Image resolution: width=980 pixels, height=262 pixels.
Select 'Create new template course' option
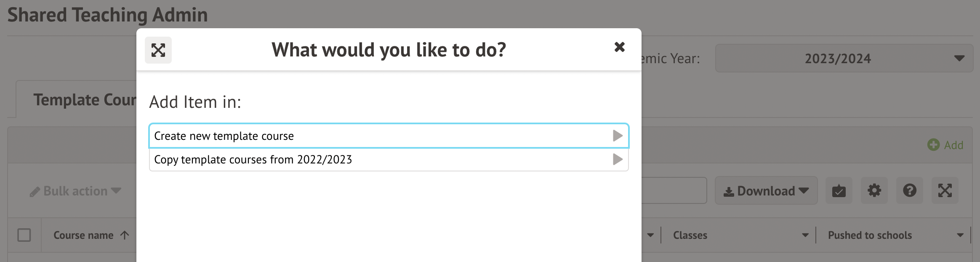[224, 136]
